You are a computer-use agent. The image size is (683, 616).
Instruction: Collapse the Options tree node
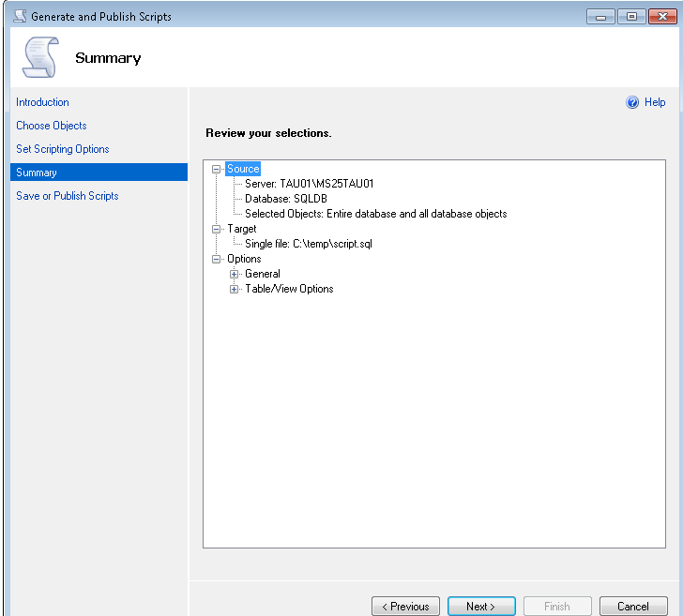tap(217, 259)
